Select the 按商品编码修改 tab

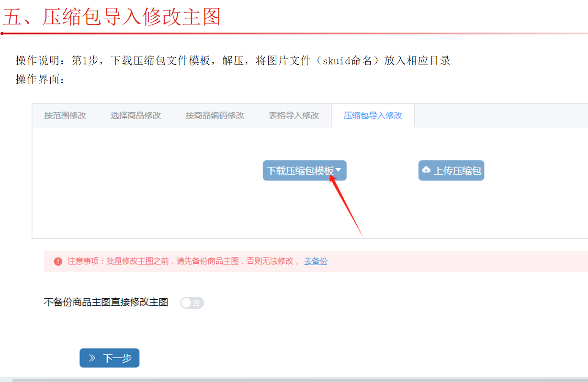[215, 115]
